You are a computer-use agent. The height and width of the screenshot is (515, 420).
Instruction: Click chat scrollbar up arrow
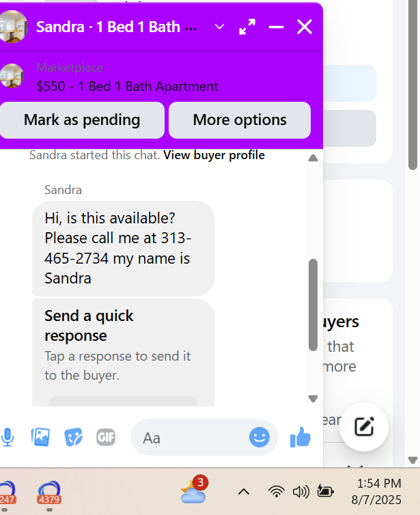(x=313, y=158)
